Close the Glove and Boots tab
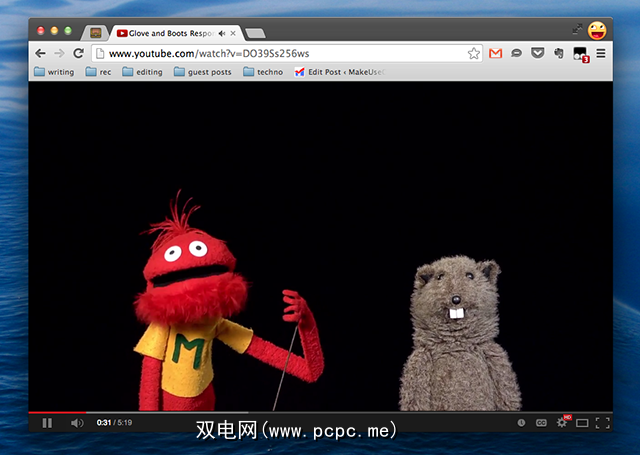640x455 pixels. [233, 33]
